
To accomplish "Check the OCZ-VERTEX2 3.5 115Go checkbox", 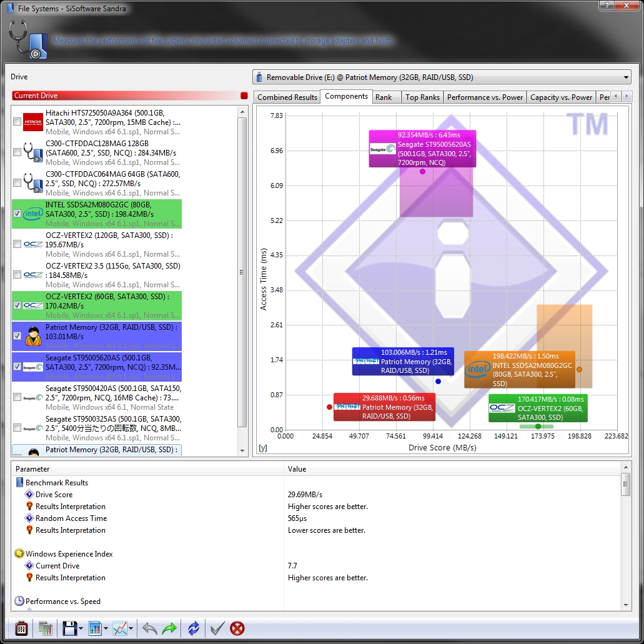I will [17, 275].
